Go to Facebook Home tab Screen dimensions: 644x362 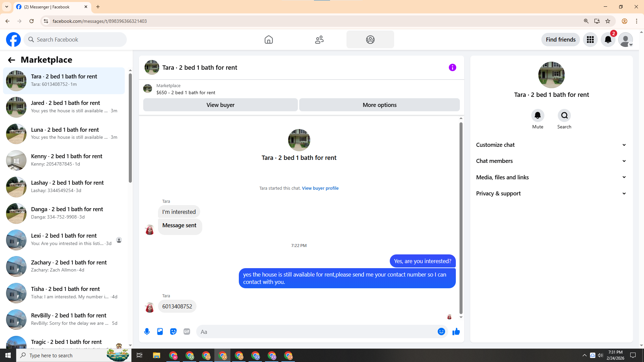tap(268, 40)
